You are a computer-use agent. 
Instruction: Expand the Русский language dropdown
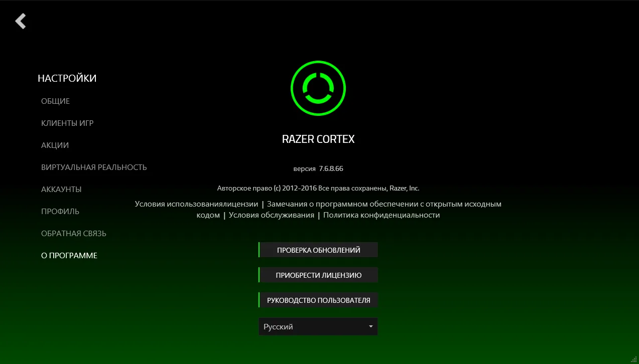coord(318,326)
